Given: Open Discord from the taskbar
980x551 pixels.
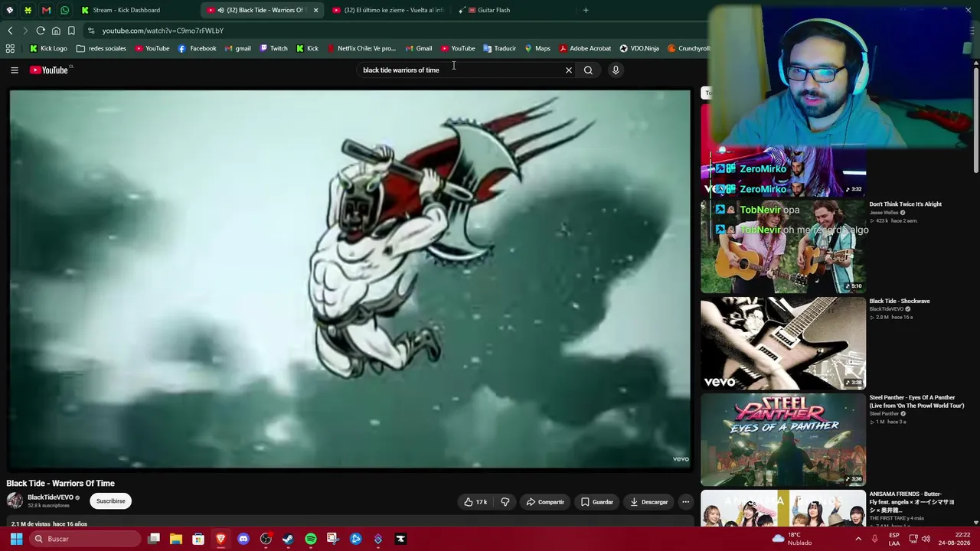Looking at the screenshot, I should coord(243,539).
